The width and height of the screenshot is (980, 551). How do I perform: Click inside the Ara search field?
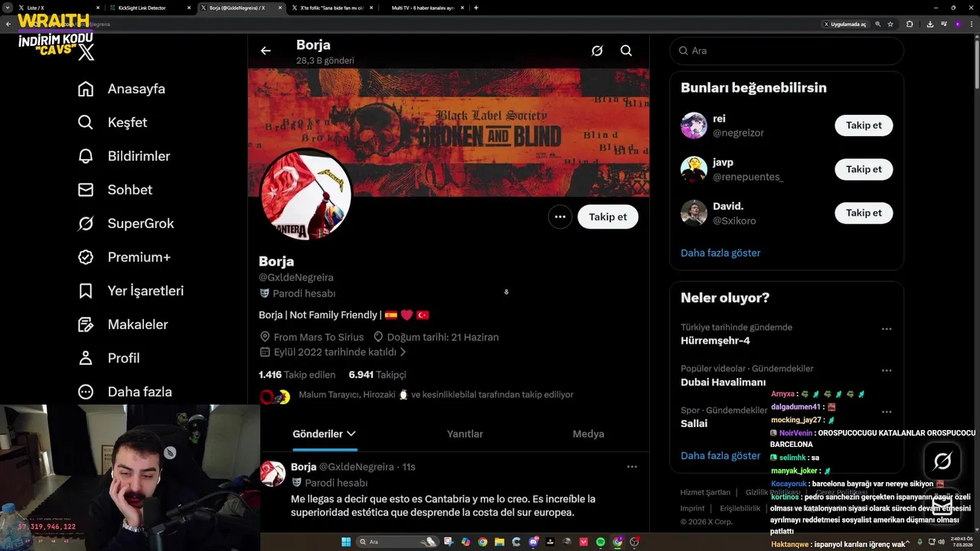[786, 51]
